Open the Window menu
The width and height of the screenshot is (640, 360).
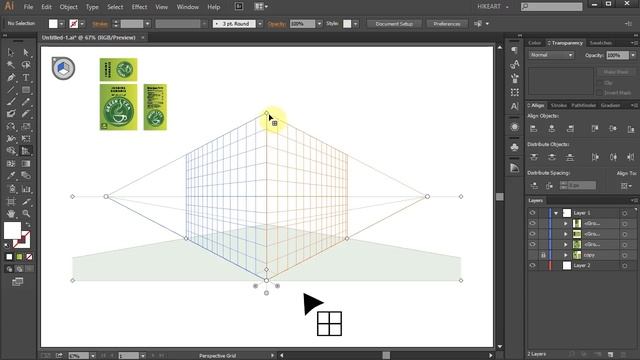(x=187, y=7)
